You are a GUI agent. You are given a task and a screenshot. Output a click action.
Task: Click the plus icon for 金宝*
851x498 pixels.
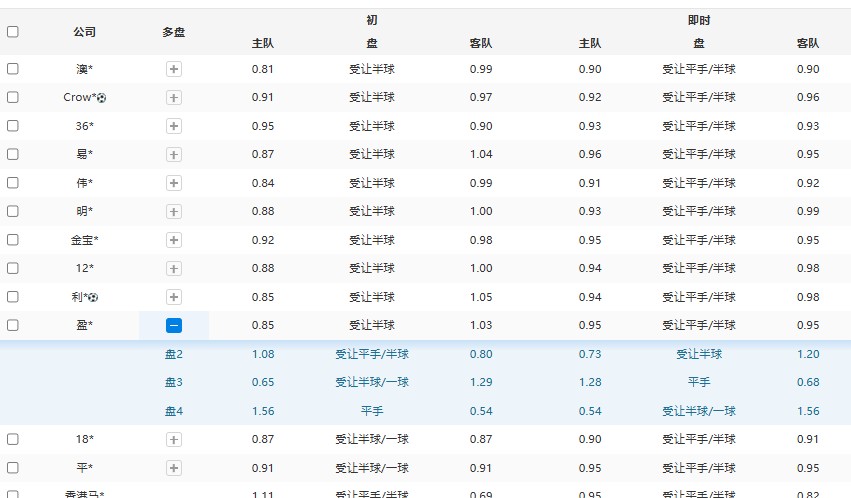pyautogui.click(x=174, y=240)
